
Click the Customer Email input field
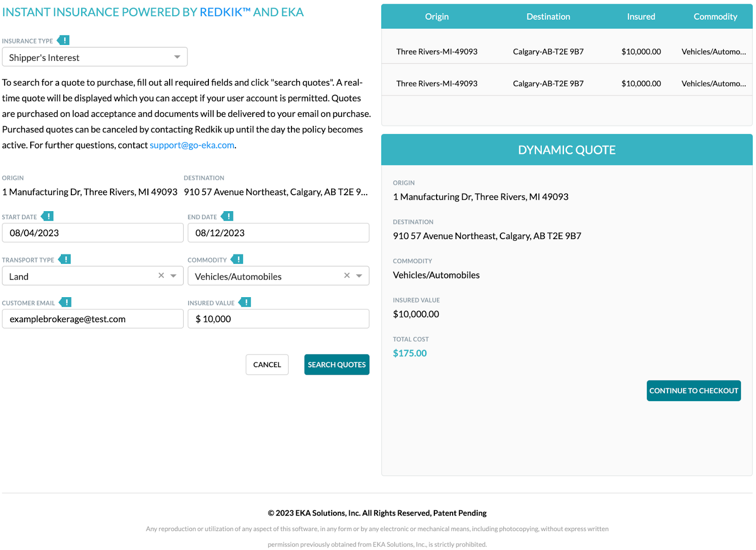[93, 318]
